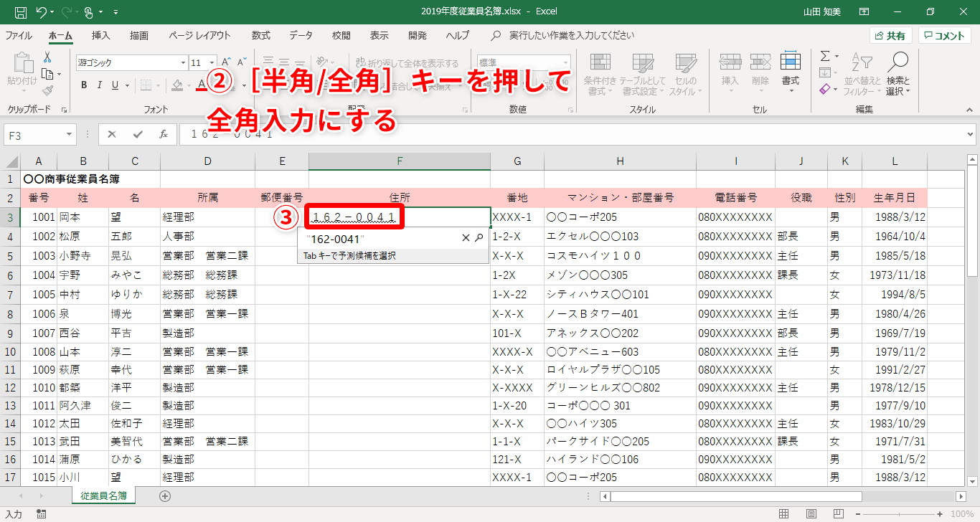This screenshot has height=522, width=980.
Task: Switch to the 挿入 ribbon tab
Action: pos(100,35)
